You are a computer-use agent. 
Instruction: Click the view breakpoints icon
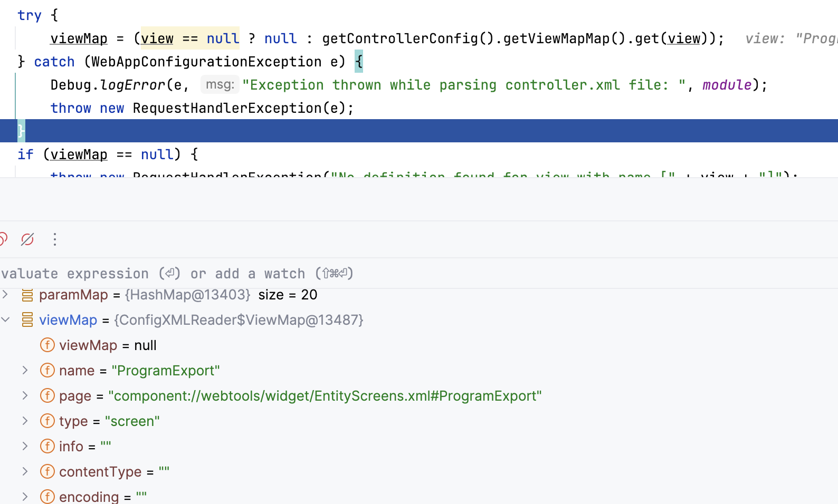tap(3, 239)
